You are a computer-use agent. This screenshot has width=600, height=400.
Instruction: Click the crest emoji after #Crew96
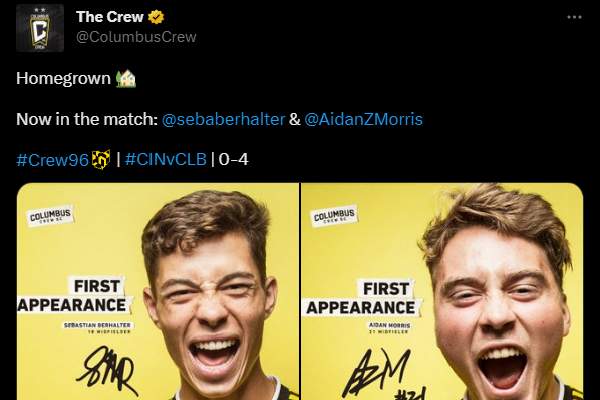coord(100,159)
